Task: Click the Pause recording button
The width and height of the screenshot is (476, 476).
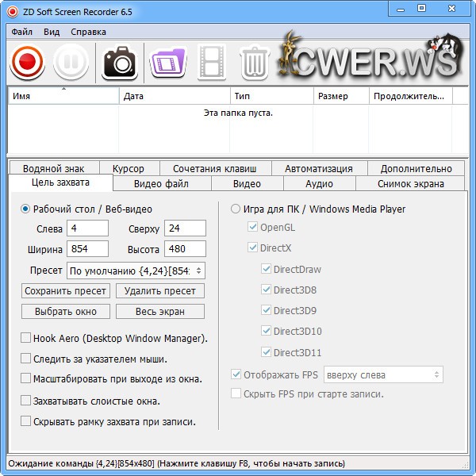Action: (71, 63)
